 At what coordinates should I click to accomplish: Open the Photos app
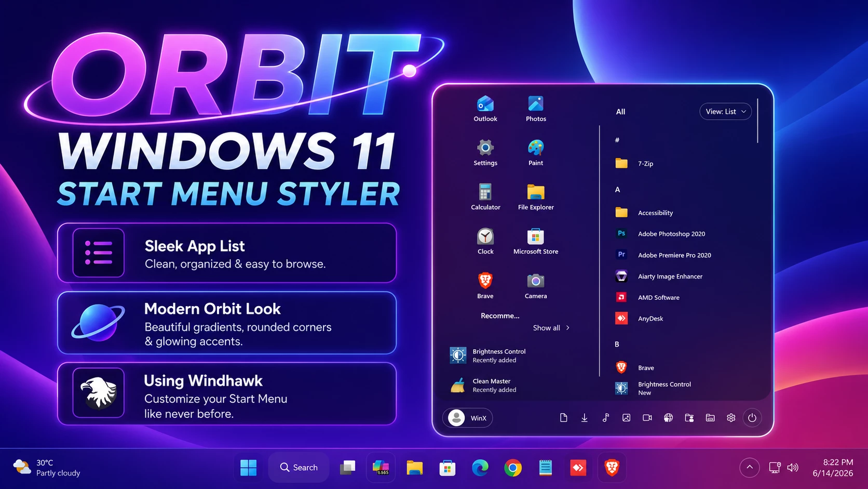click(536, 109)
